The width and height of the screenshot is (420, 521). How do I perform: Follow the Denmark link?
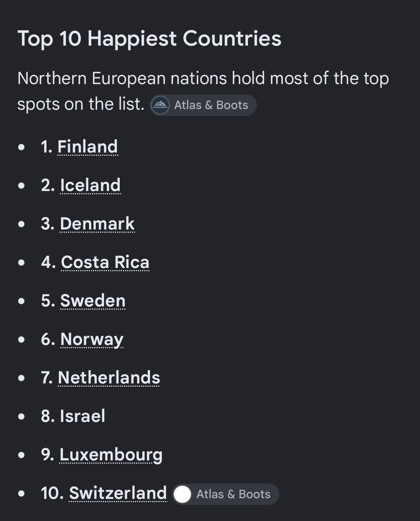click(x=97, y=223)
